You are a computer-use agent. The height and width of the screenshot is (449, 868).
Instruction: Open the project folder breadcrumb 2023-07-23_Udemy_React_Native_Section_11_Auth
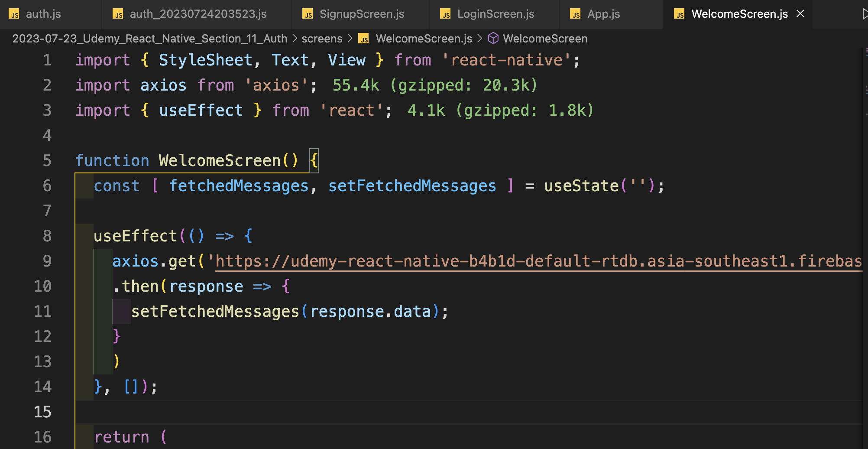coord(150,39)
